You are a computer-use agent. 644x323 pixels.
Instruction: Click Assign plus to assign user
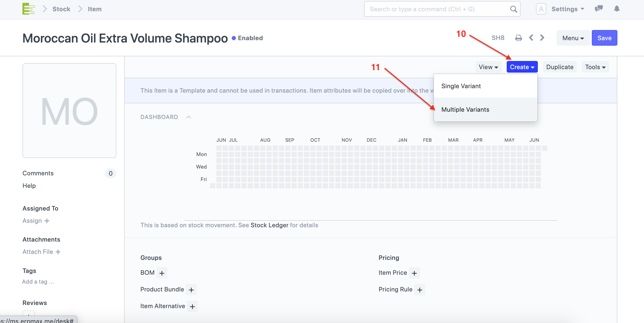pyautogui.click(x=36, y=221)
